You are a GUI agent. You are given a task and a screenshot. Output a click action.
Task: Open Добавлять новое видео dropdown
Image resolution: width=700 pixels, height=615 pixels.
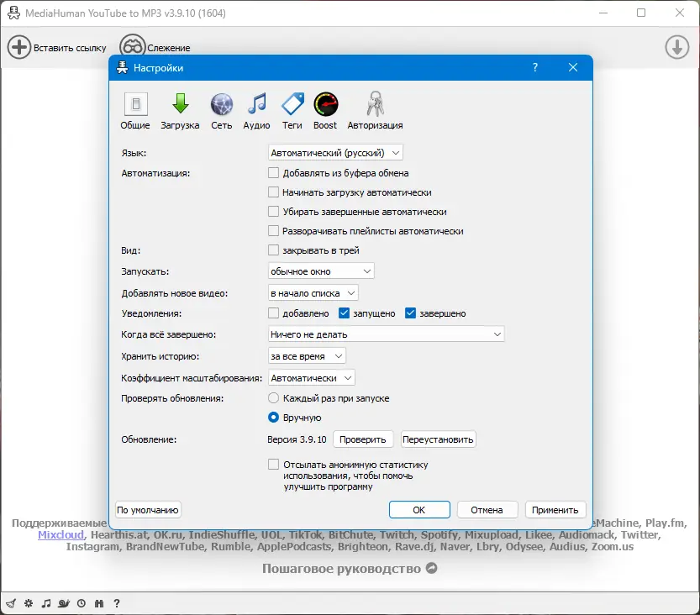click(313, 293)
